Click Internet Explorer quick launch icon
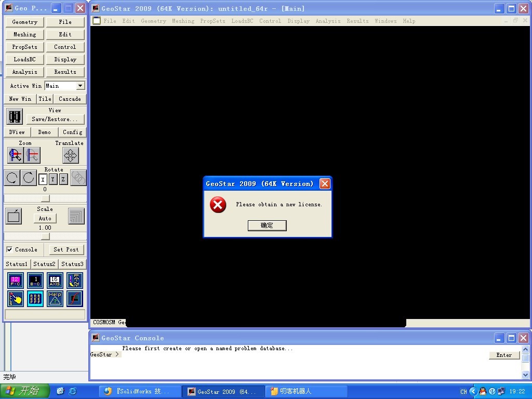This screenshot has height=399, width=532. tap(72, 391)
